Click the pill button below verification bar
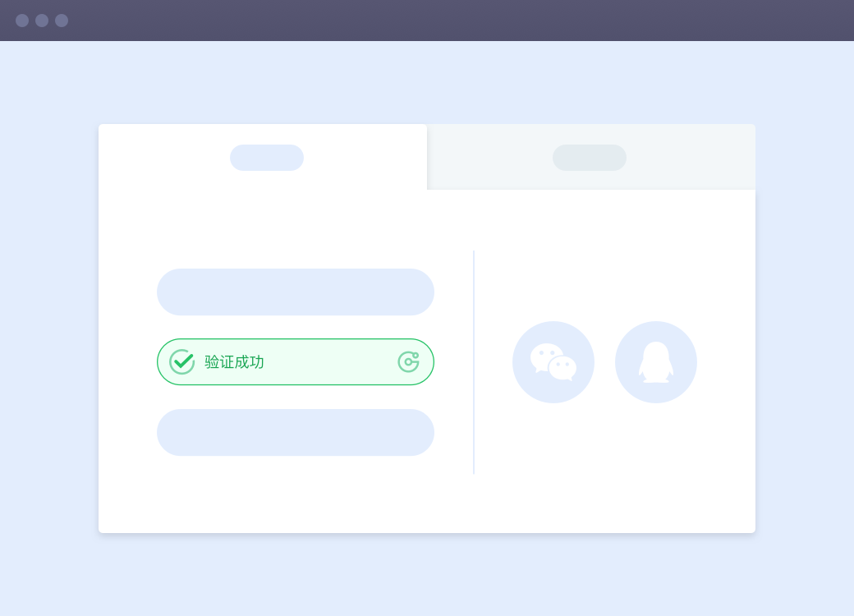 pyautogui.click(x=295, y=433)
